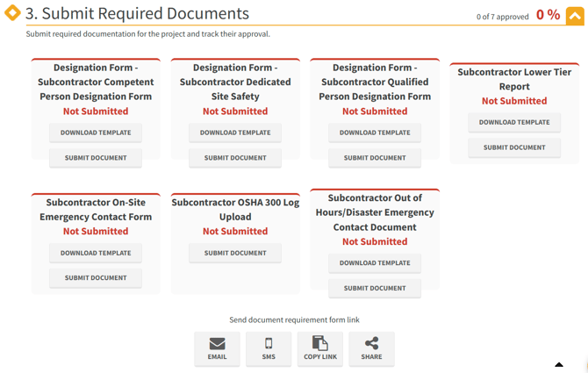Submit document for Qualified Person Designation Form
Screen dimensions: 588x373
[375, 158]
